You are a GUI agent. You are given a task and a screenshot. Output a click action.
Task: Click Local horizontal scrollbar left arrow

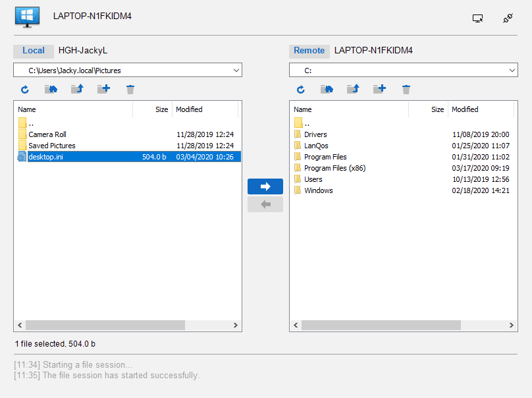[x=20, y=326]
